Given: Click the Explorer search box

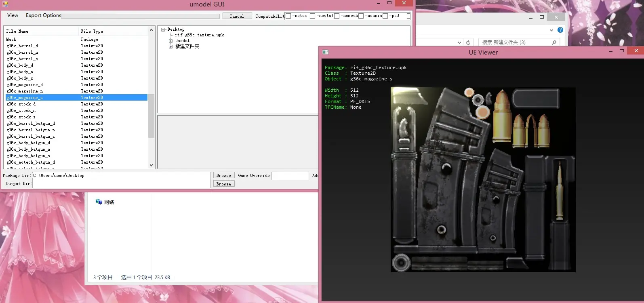Looking at the screenshot, I should [x=519, y=42].
